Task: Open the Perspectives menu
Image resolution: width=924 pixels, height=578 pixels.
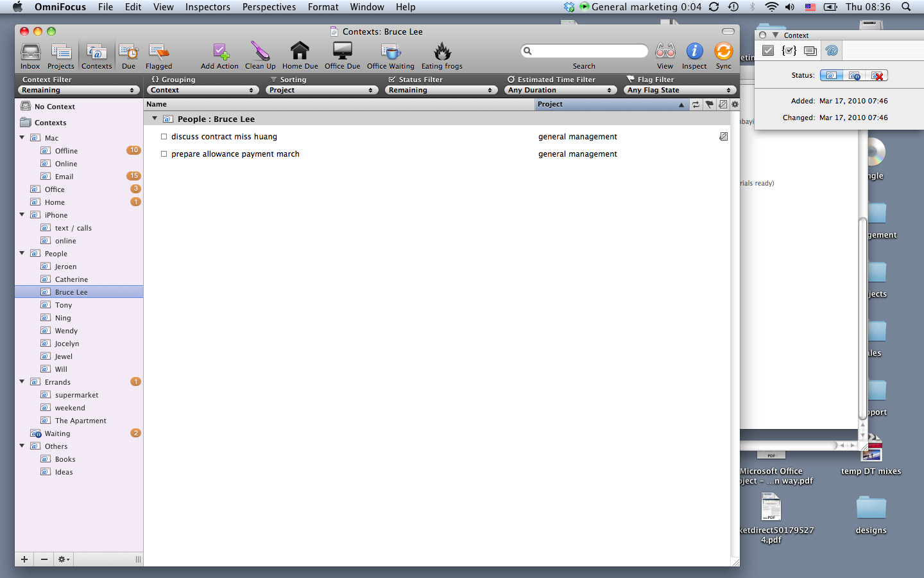Action: [269, 7]
